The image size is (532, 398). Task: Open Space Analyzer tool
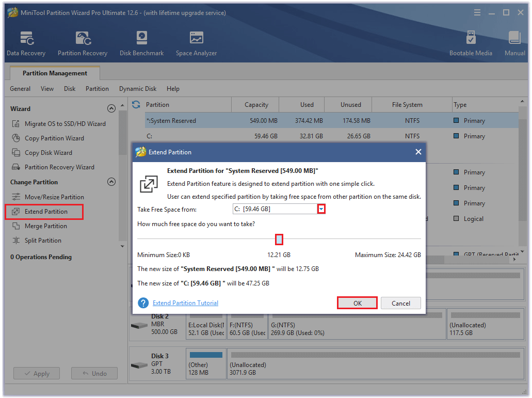[196, 43]
